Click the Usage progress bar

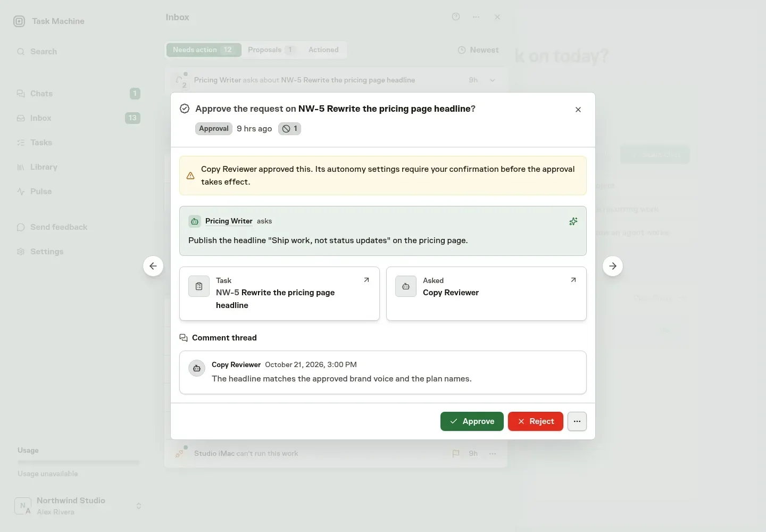coord(79,463)
